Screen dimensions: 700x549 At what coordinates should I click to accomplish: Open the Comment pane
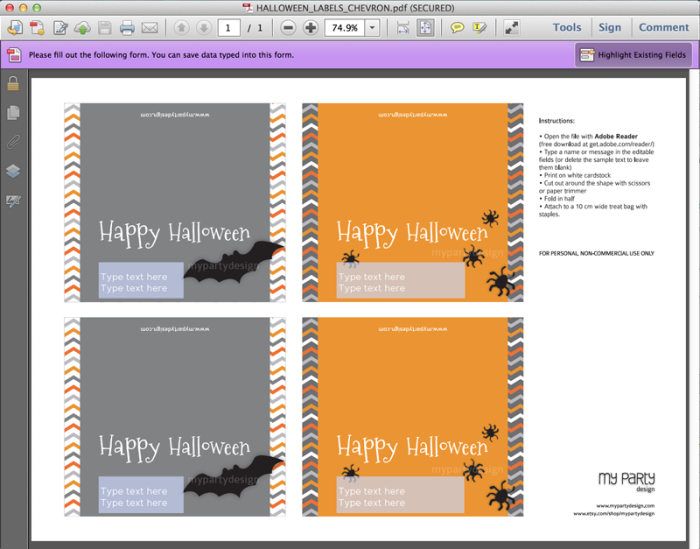coord(664,27)
